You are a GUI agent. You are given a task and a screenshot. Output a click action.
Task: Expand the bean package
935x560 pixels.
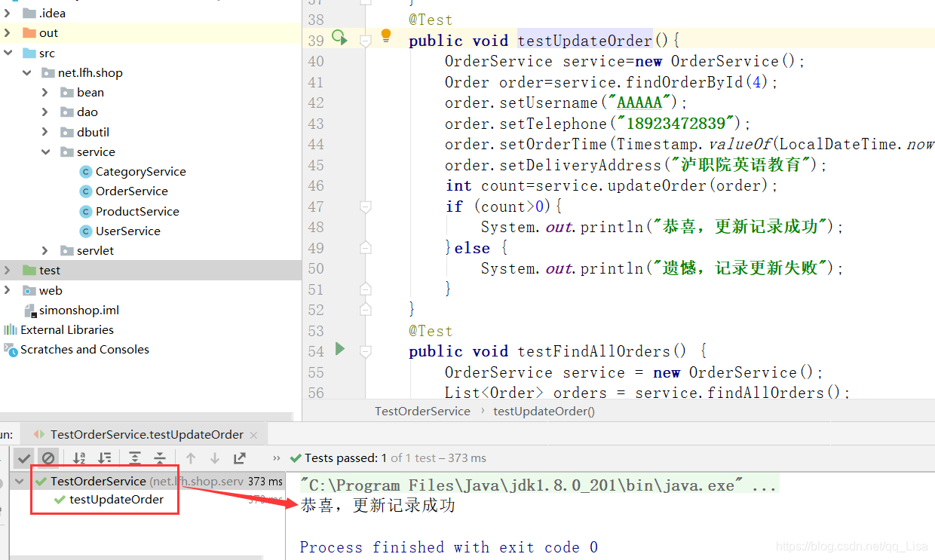tap(45, 92)
